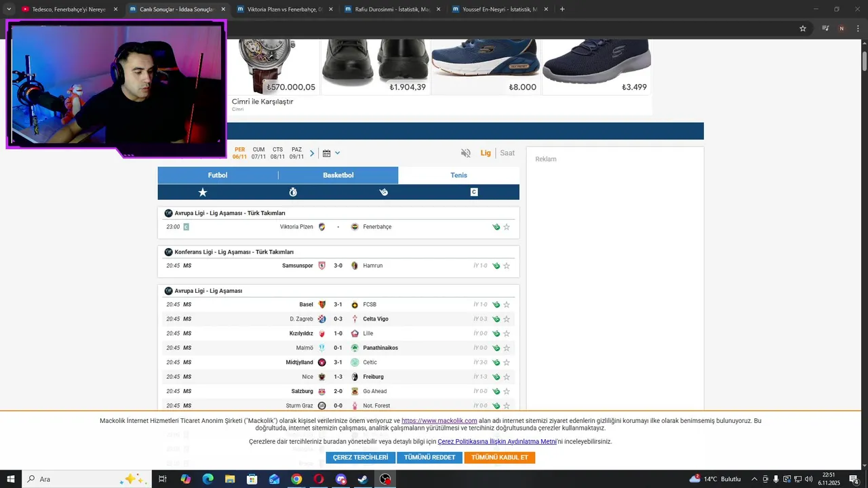The image size is (868, 488).
Task: Open the blue sneaker ad priced ₺8.000
Action: [486, 66]
